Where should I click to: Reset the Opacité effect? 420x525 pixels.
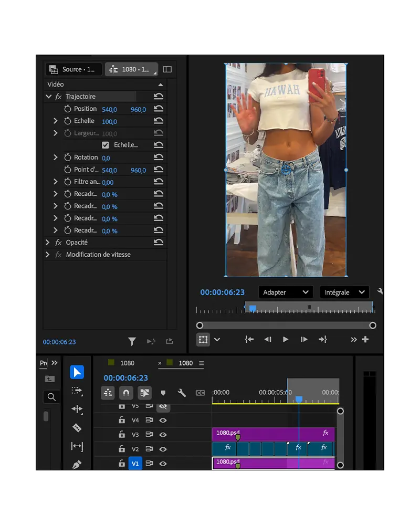[x=159, y=243]
